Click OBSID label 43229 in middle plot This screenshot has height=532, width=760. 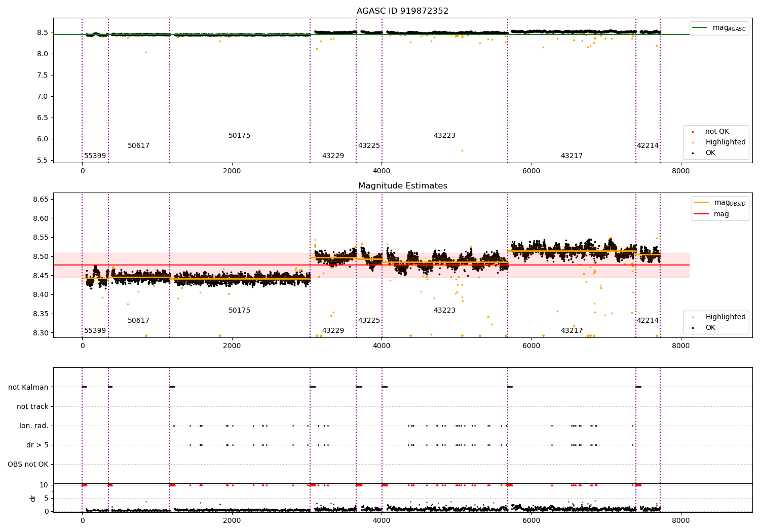click(x=333, y=331)
